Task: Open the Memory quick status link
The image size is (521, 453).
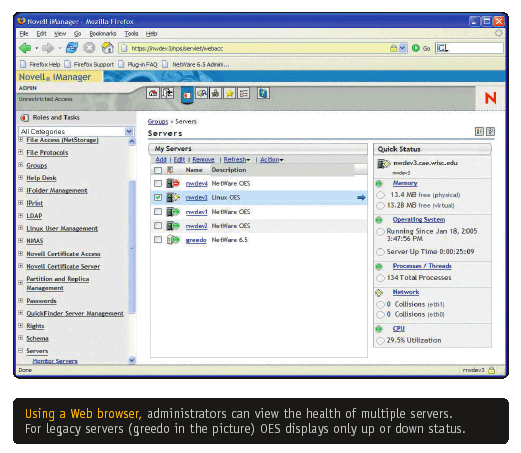Action: point(405,183)
